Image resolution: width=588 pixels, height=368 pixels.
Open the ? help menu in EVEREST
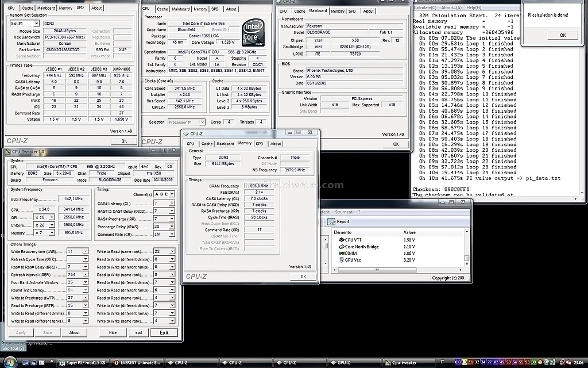pos(359,212)
